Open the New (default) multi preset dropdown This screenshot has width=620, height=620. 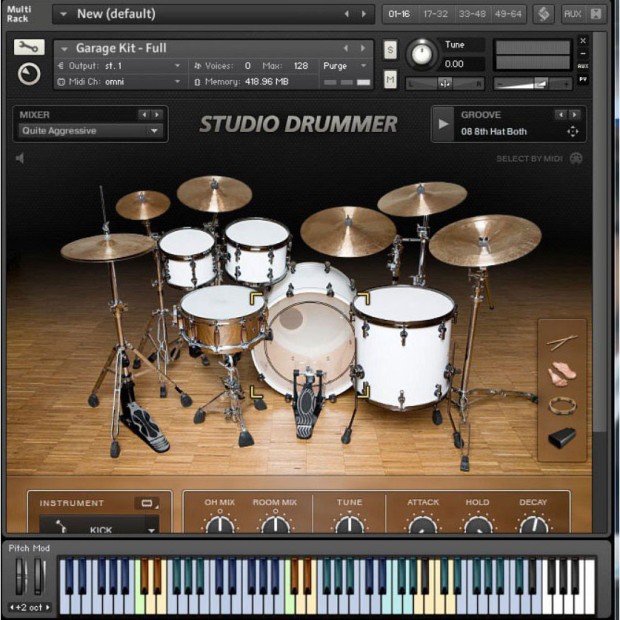coord(63,15)
